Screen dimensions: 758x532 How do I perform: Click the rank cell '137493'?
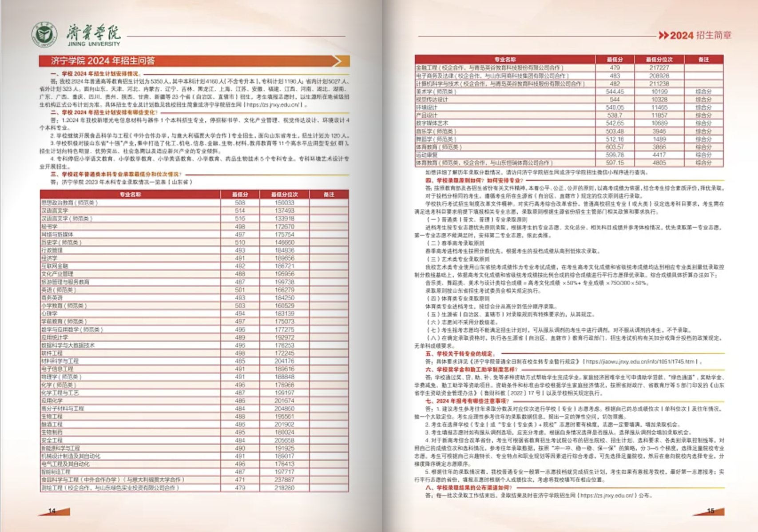[285, 210]
